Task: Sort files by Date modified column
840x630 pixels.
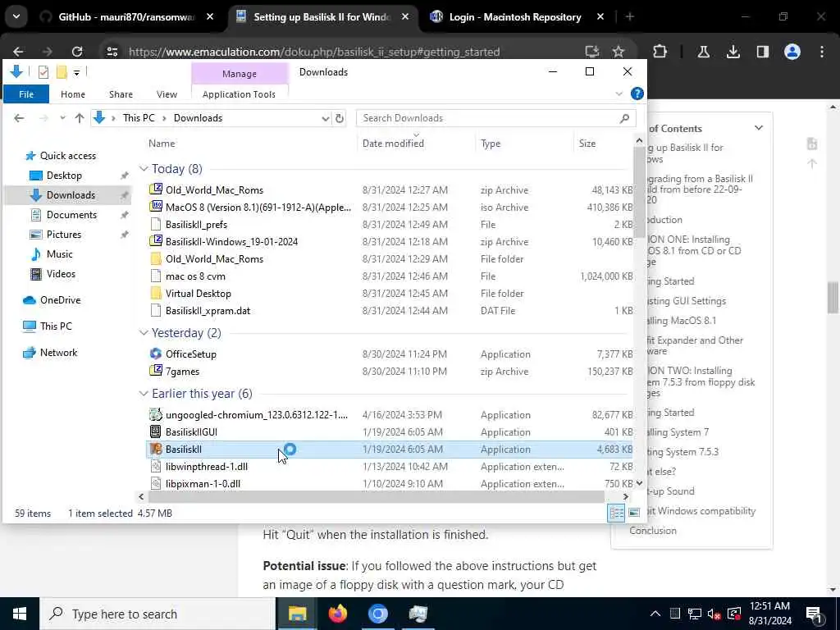Action: pyautogui.click(x=393, y=143)
